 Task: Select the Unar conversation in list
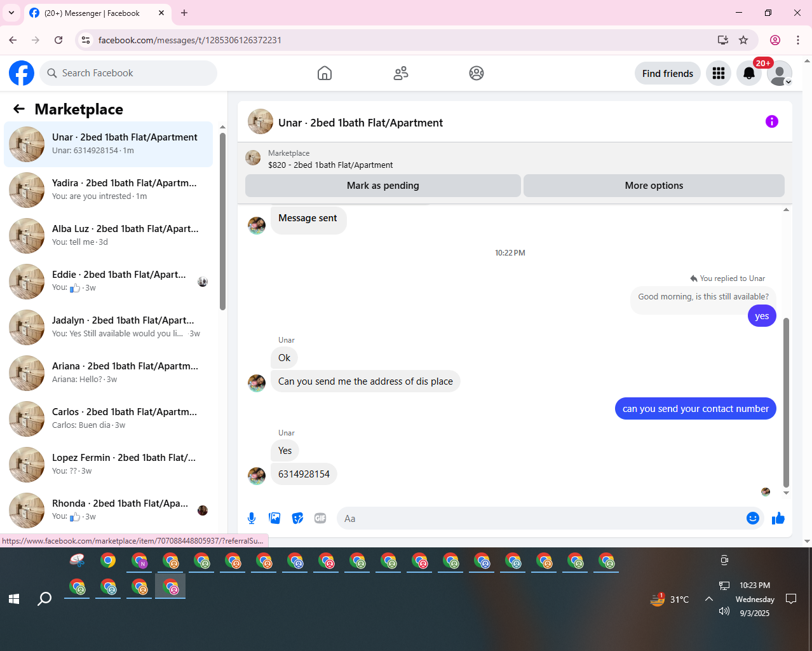tap(109, 144)
